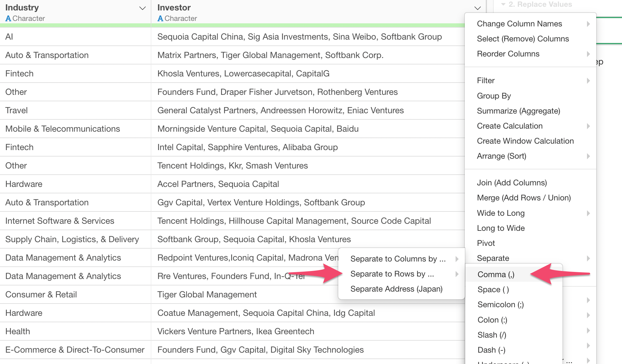Expand Separate to Columns by submenu arrow
The width and height of the screenshot is (622, 364).
coord(457,259)
